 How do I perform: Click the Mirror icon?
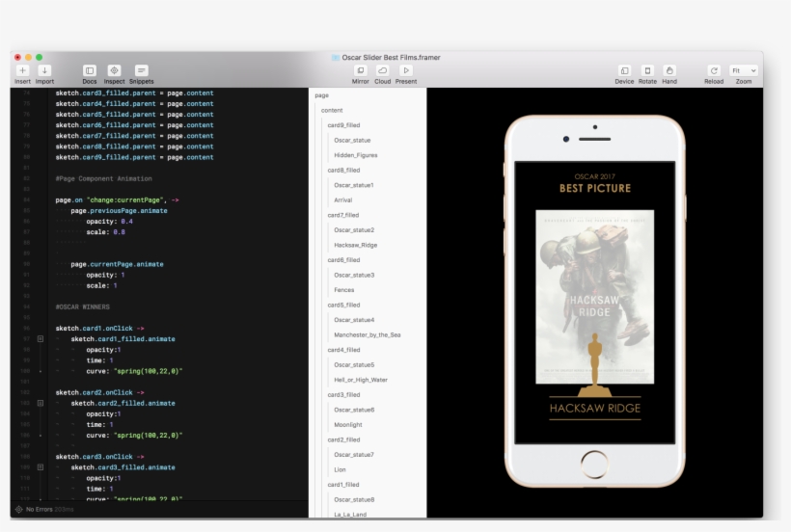tap(360, 71)
